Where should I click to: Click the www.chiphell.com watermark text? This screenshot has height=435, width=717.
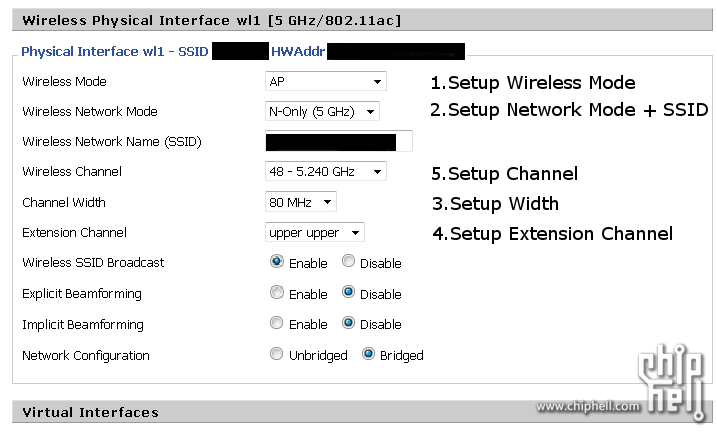point(588,406)
